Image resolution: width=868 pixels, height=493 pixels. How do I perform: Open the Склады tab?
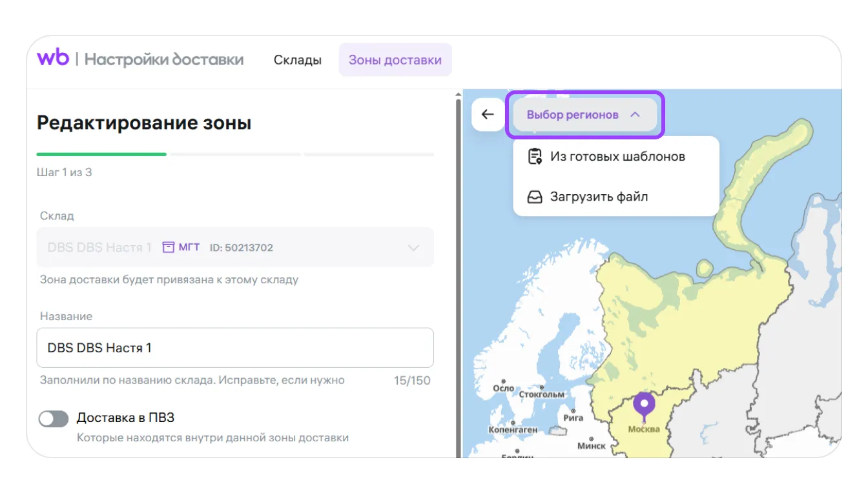(x=298, y=60)
